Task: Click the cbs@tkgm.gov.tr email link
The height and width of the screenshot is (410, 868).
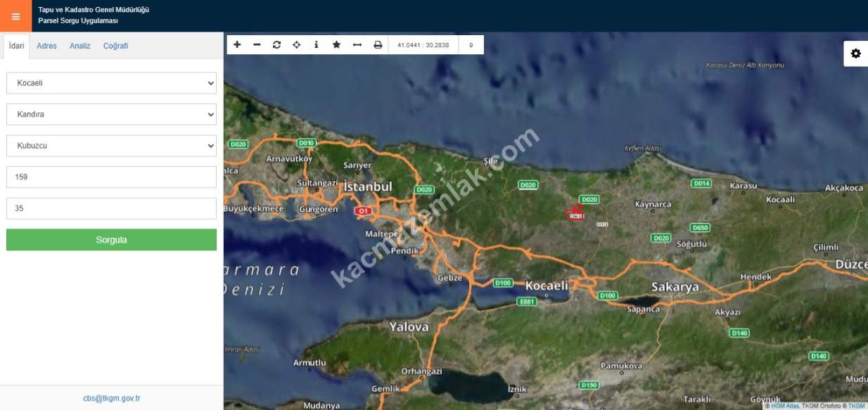Action: tap(111, 398)
